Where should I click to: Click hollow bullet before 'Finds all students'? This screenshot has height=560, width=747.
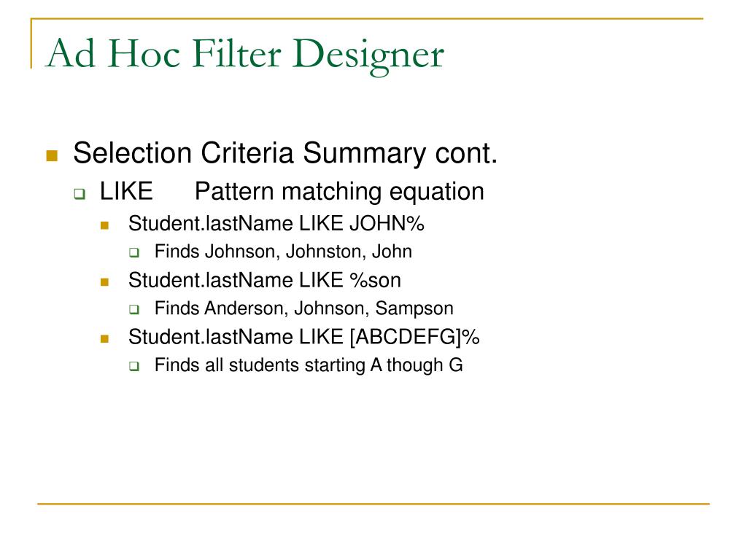[x=134, y=366]
